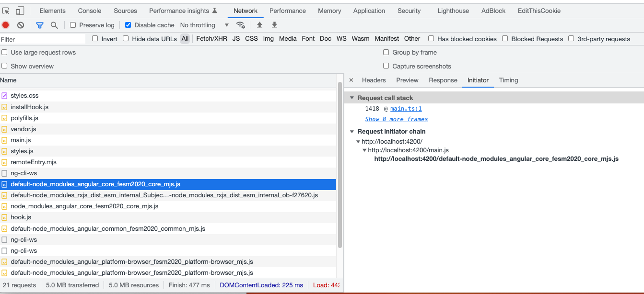Click Show 8 more frames link
The image size is (644, 294).
click(x=397, y=119)
